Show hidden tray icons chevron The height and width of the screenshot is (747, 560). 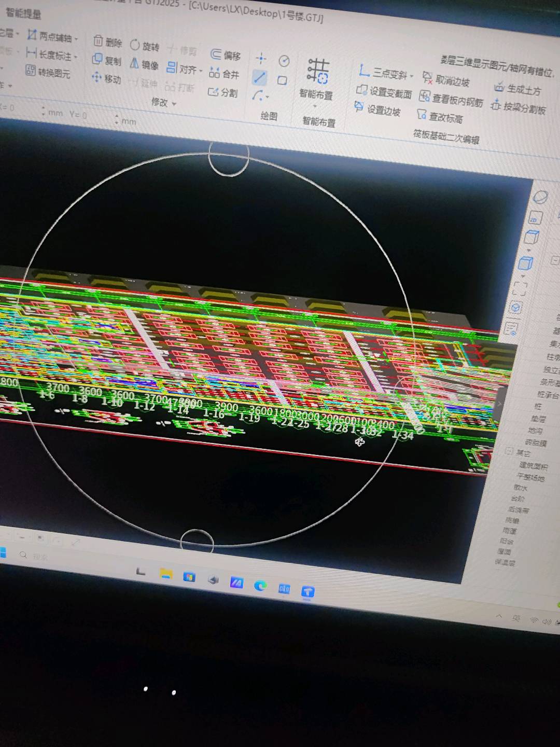[x=499, y=616]
